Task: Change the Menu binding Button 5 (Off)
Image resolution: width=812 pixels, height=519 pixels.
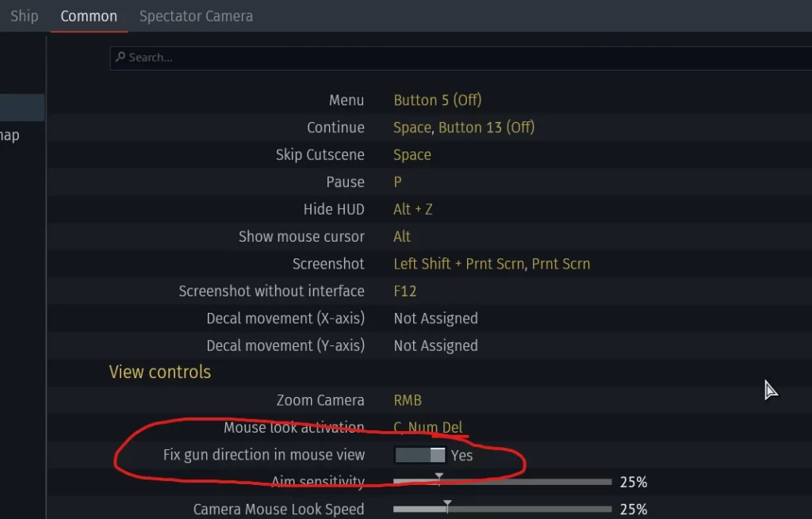Action: 438,100
